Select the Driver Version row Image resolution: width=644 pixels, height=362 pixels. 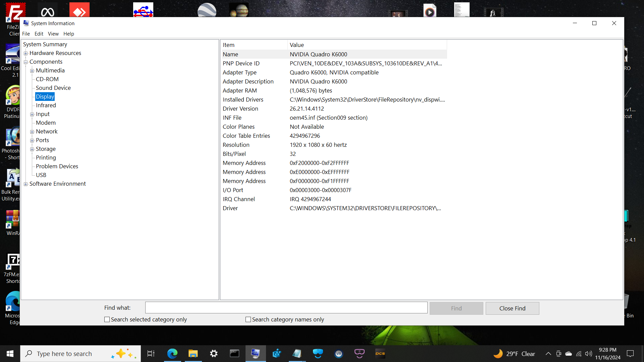(x=334, y=109)
